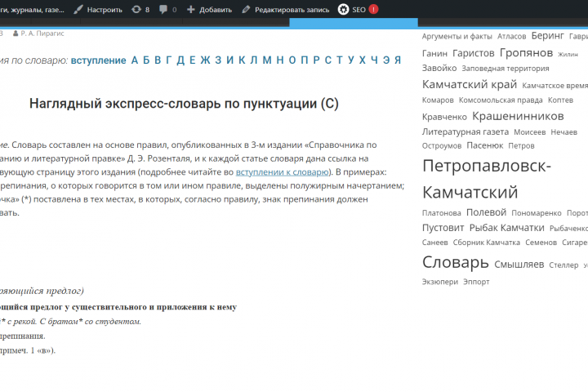Open tag Гропянов
Screen dimensions: 588x392
click(526, 53)
